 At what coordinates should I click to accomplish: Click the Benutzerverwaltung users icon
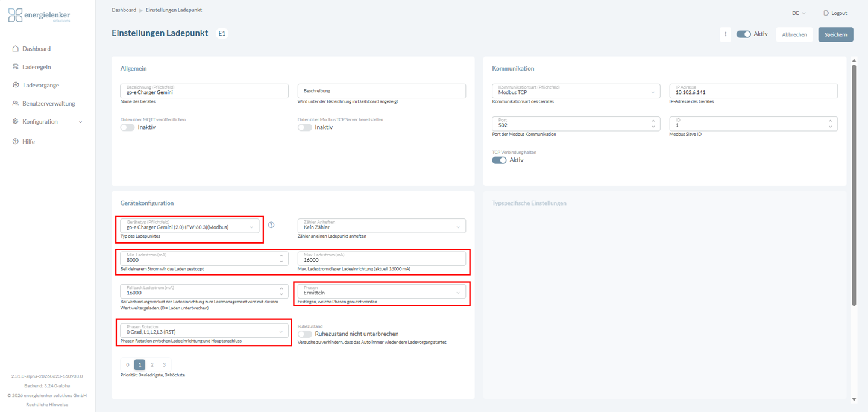coord(16,103)
